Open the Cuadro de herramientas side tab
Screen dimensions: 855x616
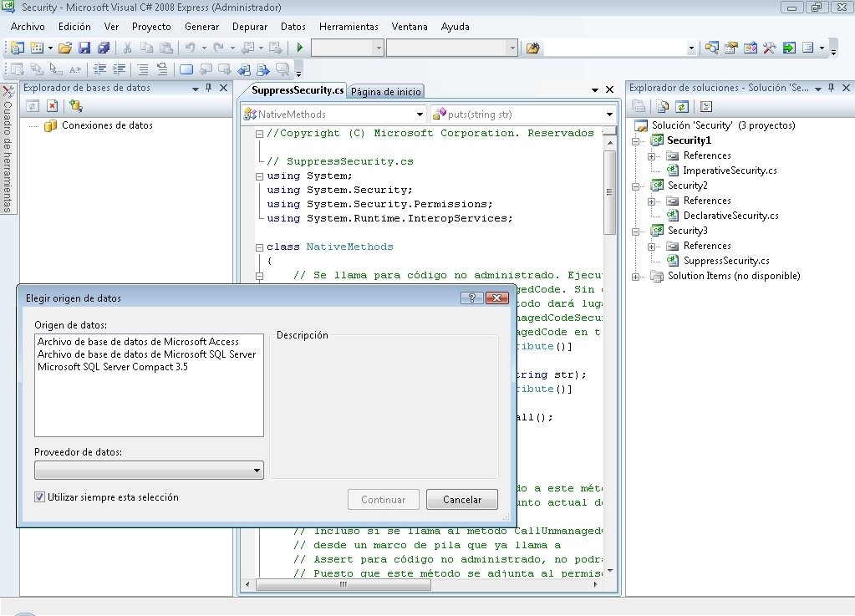[x=8, y=150]
